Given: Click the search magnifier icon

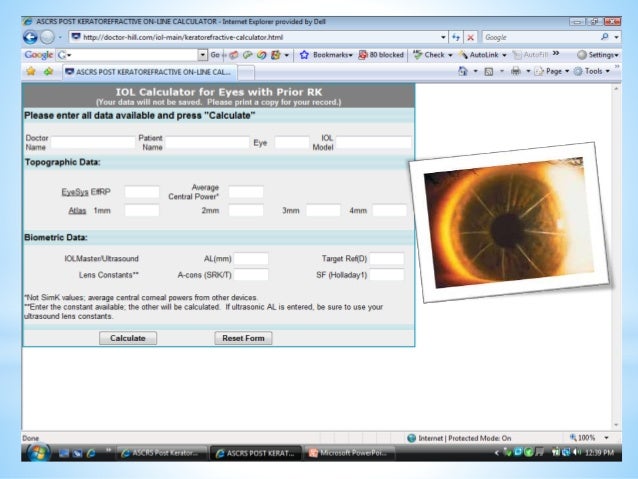Looking at the screenshot, I should [605, 37].
